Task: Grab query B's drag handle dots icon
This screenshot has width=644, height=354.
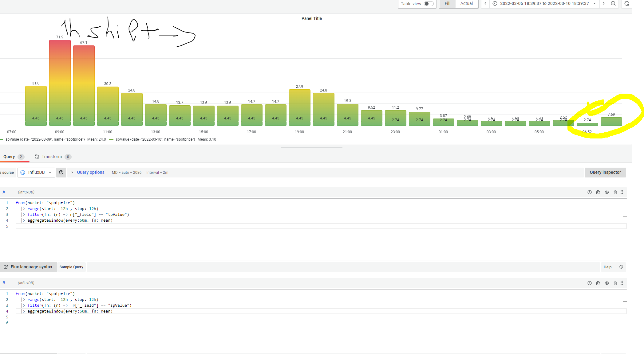Action: click(622, 283)
